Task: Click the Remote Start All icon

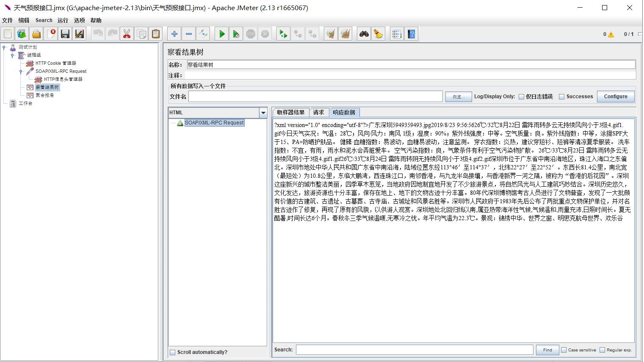Action: point(284,34)
